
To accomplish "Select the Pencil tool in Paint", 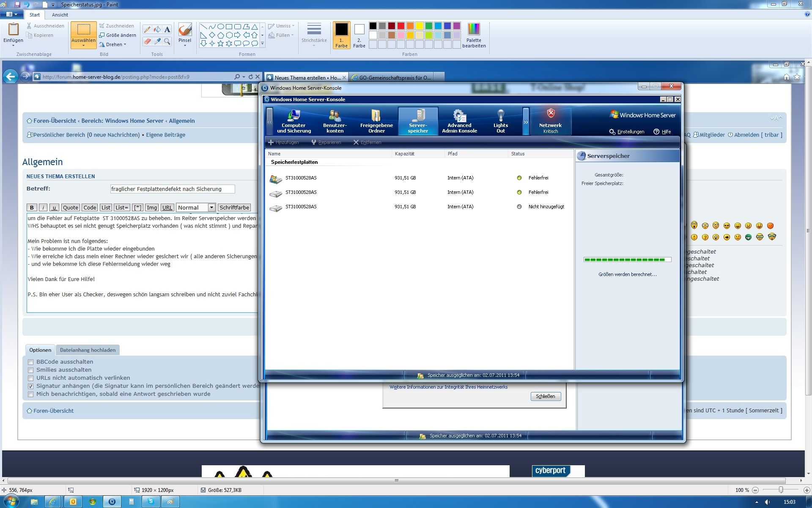I will pyautogui.click(x=147, y=29).
